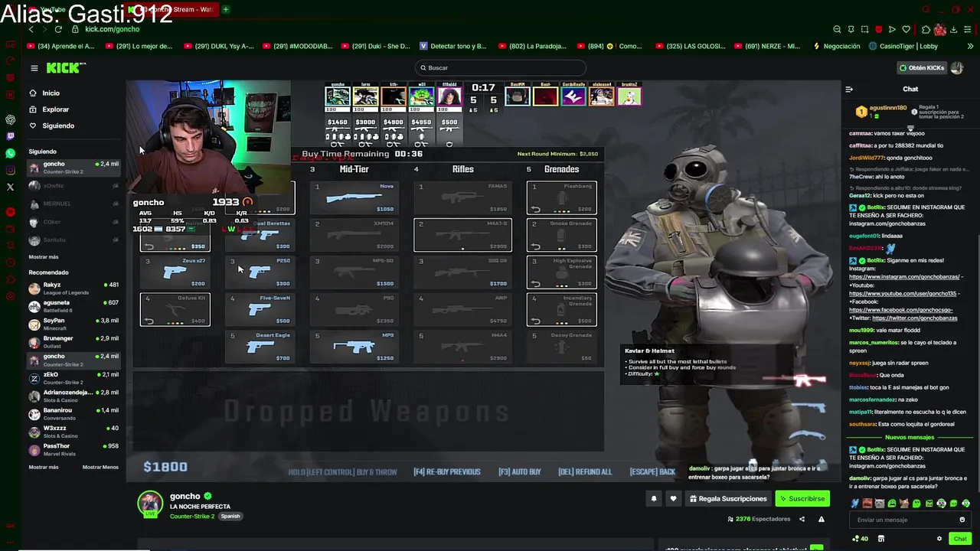
Task: Click the Obtén KICKs button
Action: click(922, 68)
